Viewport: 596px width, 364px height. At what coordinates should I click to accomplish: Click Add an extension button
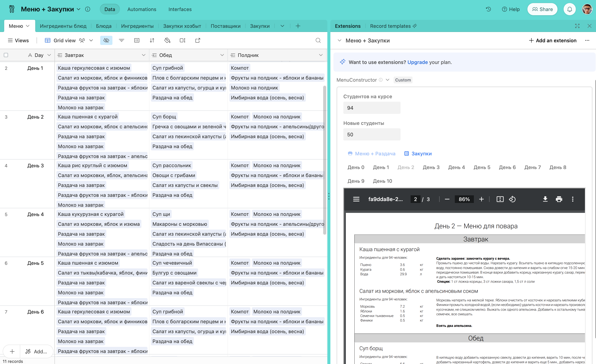552,40
